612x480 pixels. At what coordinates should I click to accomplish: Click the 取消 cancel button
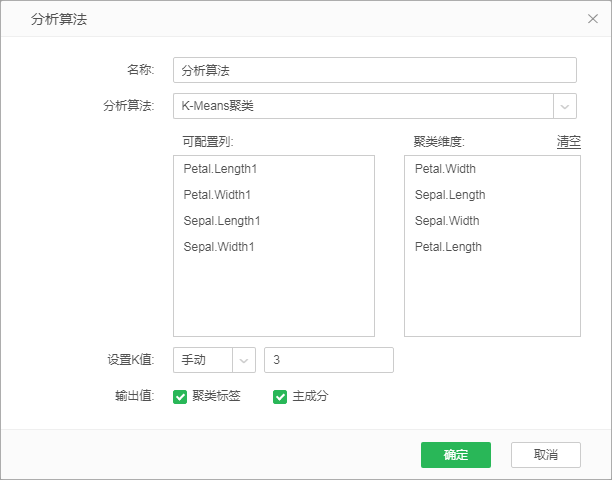[x=546, y=455]
